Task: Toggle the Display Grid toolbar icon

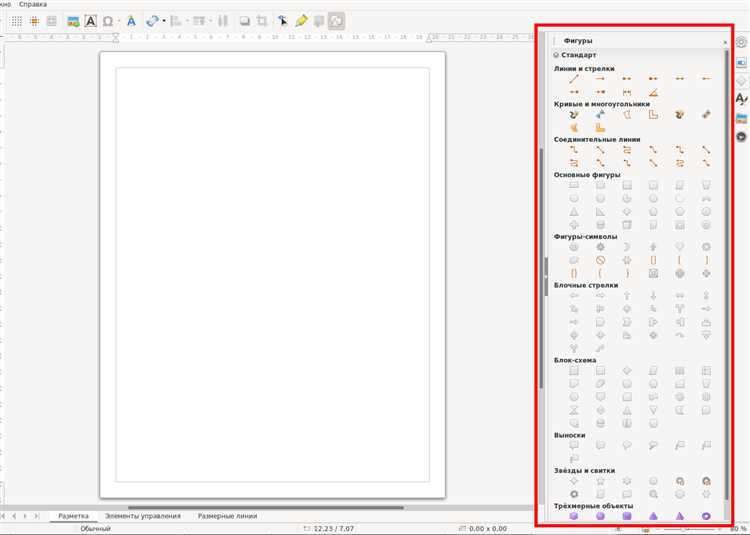Action: click(16, 21)
